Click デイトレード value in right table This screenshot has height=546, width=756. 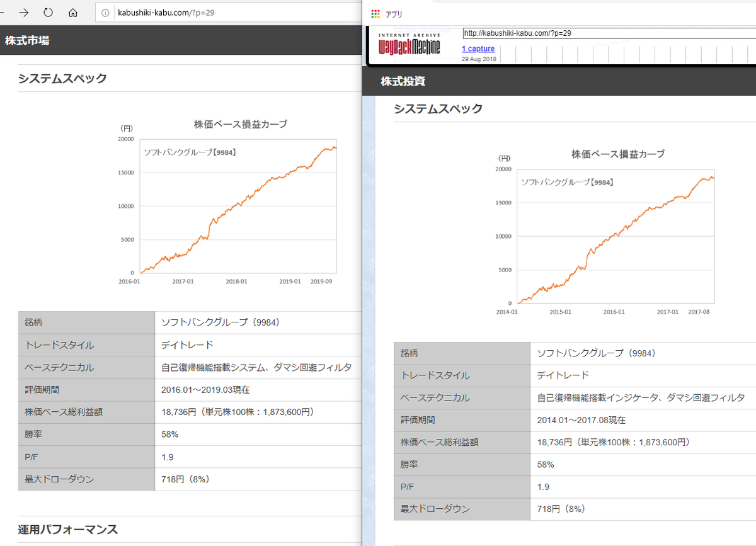[563, 375]
